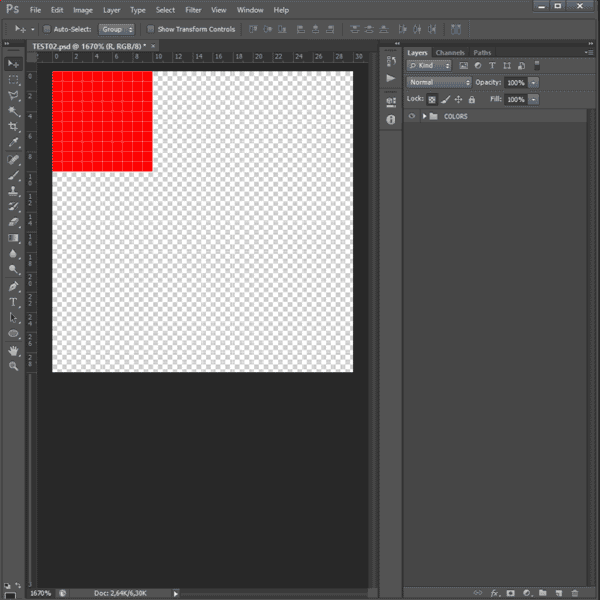
Task: Open the status bar info arrow menu
Action: click(x=176, y=593)
